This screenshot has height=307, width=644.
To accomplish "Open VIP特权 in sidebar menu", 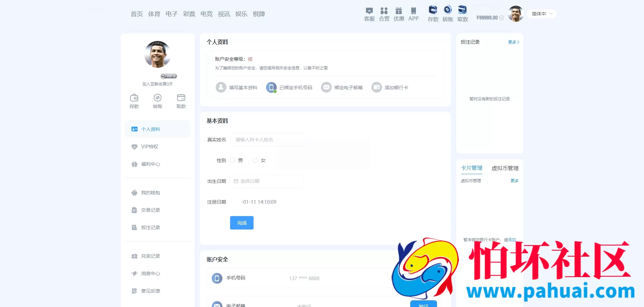I will [158, 147].
